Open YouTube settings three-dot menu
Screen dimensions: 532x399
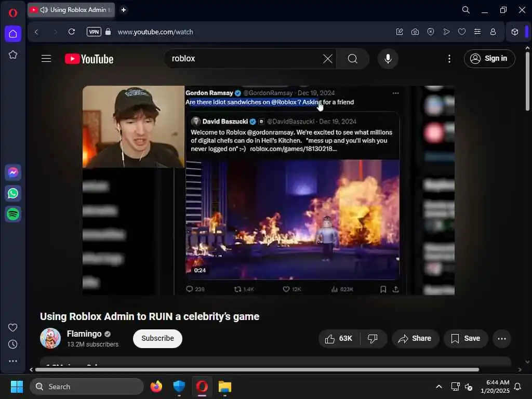click(449, 59)
